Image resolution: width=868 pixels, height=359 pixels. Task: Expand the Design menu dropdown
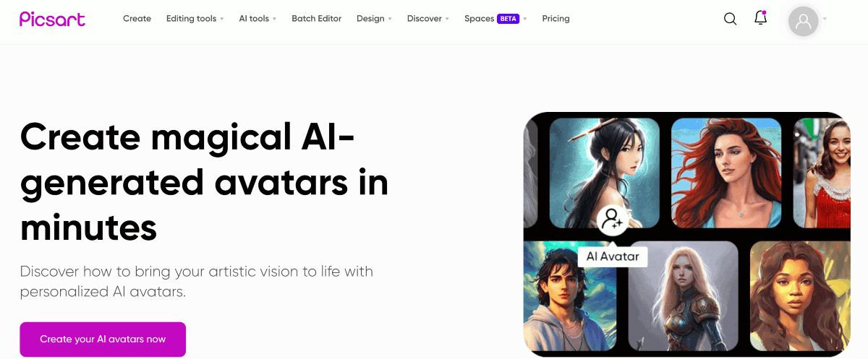pos(374,19)
